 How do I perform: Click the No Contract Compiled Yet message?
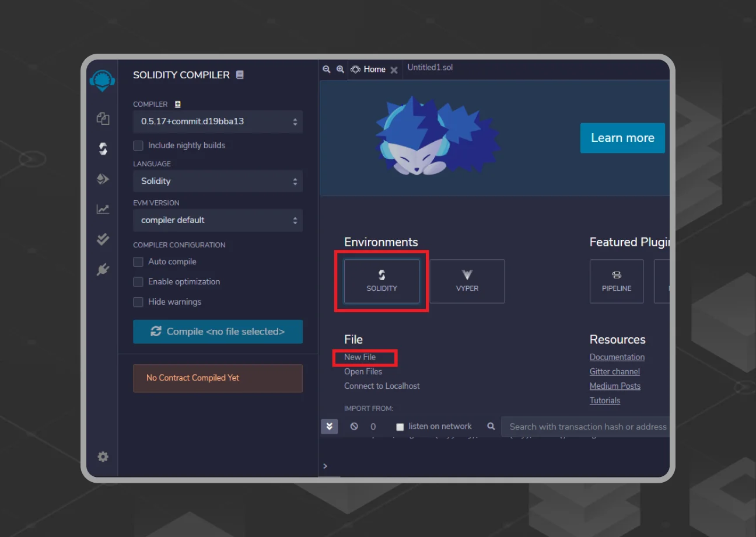click(218, 378)
